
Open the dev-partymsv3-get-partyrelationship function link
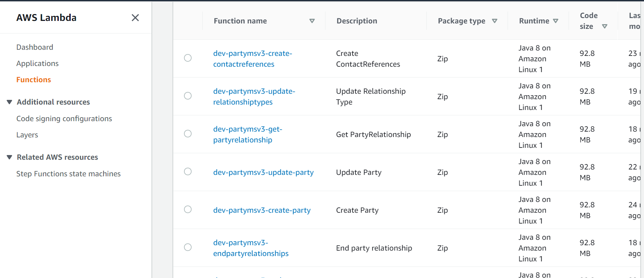(247, 134)
